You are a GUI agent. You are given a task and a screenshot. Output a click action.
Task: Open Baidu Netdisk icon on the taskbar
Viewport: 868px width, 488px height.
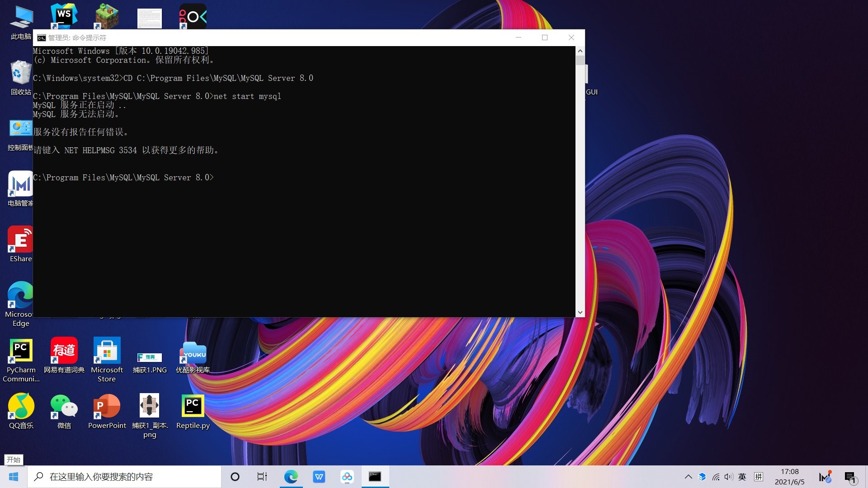coord(347,477)
